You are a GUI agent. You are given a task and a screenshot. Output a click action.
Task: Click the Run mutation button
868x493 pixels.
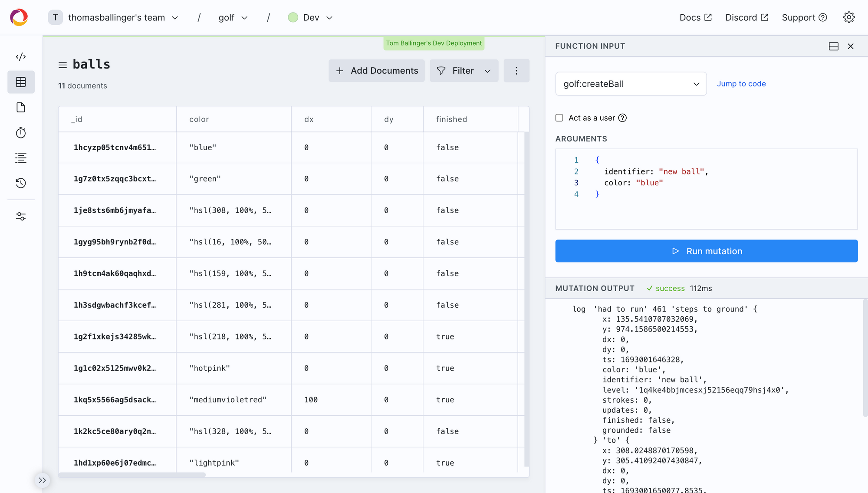point(706,251)
